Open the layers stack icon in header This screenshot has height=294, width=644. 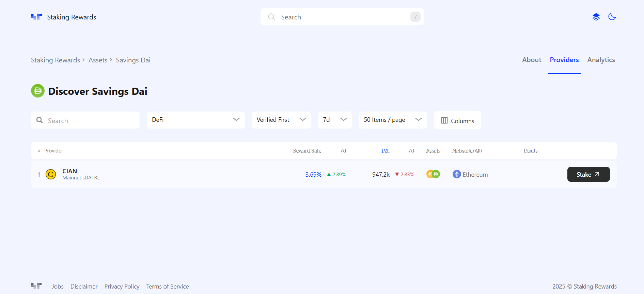coord(596,17)
